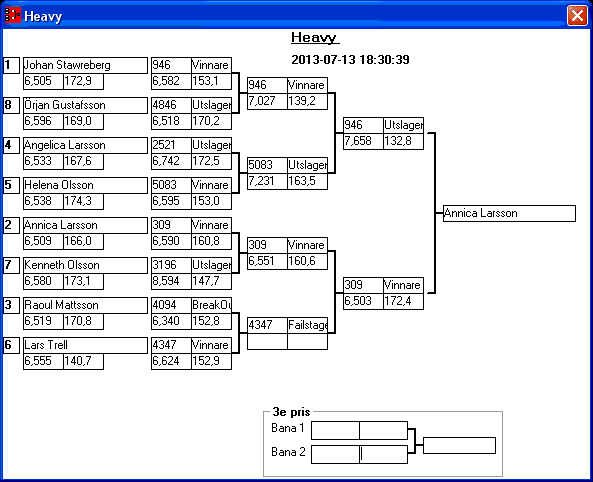Click the Failstage status cell for 4347

coord(307,325)
